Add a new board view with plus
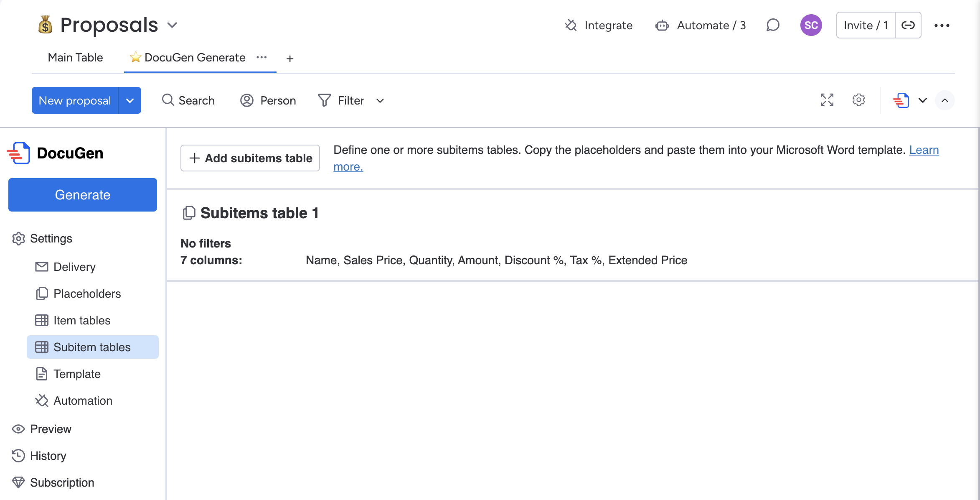 290,59
